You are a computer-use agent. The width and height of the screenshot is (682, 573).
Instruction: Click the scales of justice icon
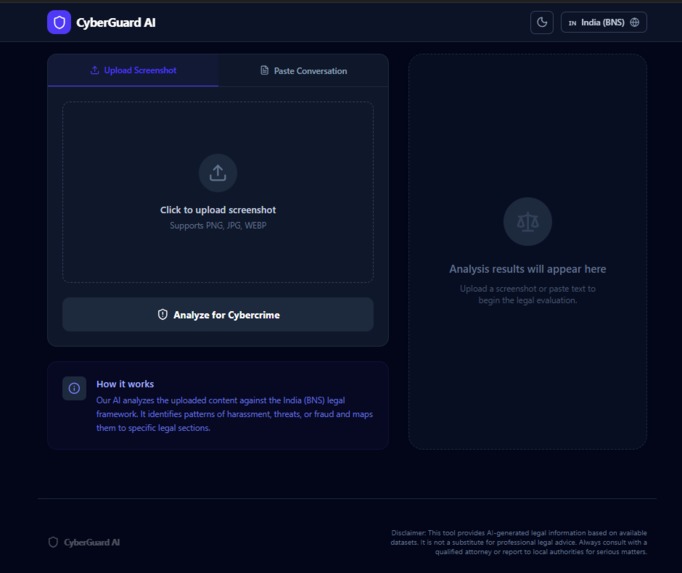click(528, 221)
